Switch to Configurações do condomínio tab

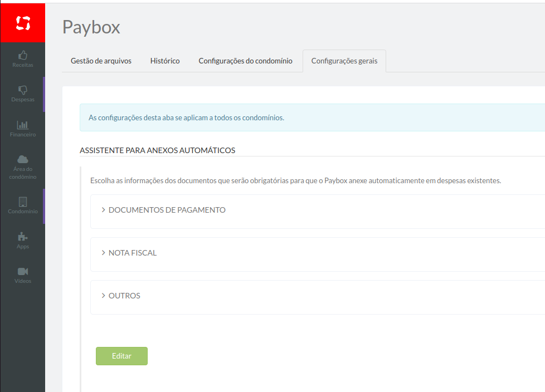click(245, 61)
